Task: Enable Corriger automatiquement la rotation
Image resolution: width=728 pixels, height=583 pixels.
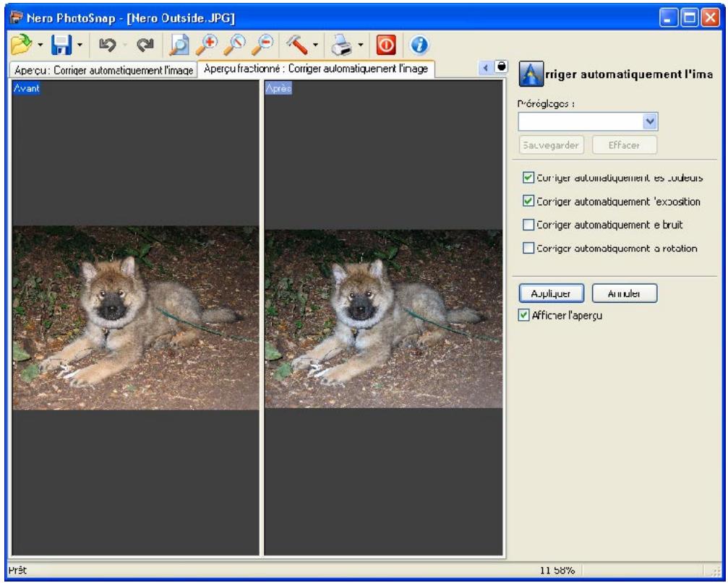Action: tap(528, 248)
